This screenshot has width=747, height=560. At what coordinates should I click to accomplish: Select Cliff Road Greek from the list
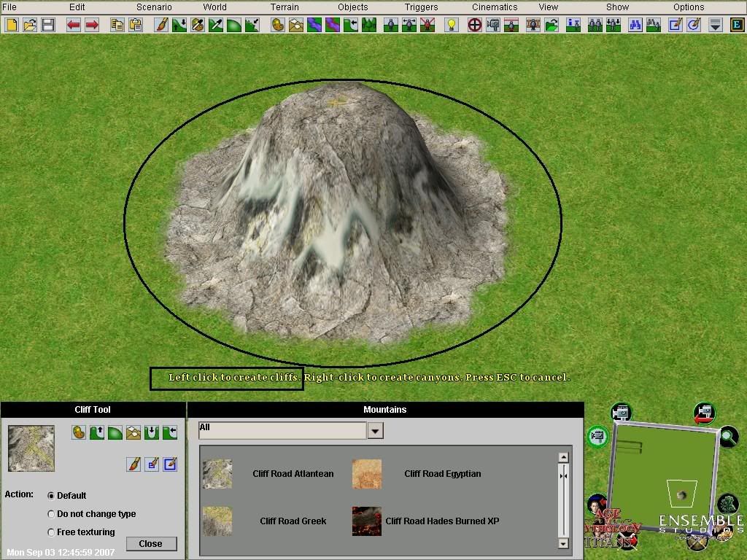(x=293, y=521)
